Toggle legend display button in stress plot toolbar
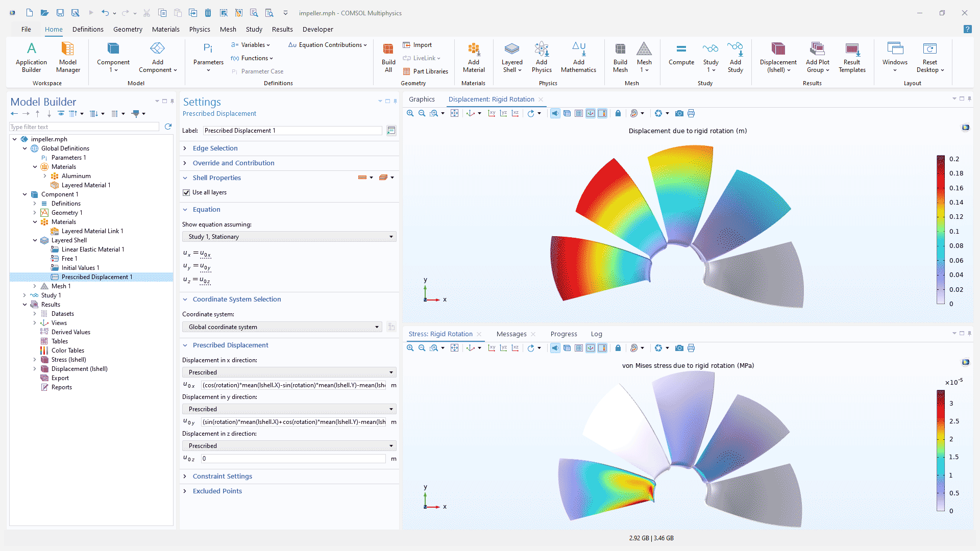Viewport: 980px width, 551px height. [x=602, y=348]
